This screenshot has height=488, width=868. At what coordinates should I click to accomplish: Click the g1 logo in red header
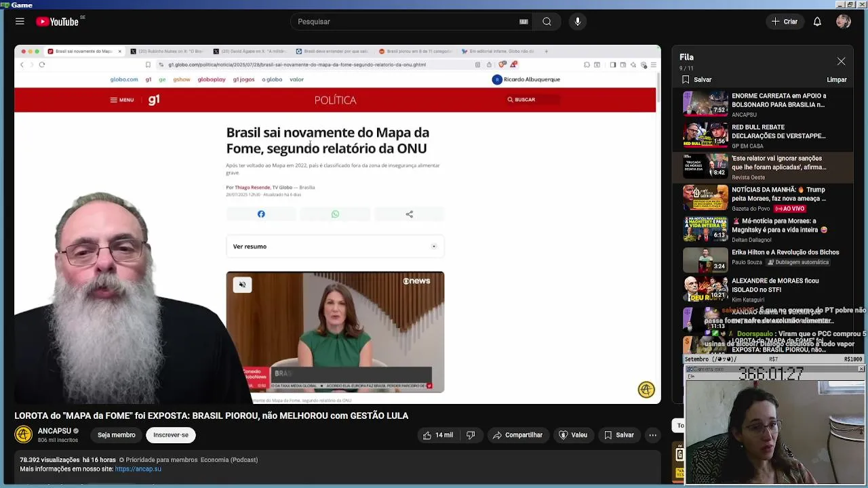click(154, 100)
